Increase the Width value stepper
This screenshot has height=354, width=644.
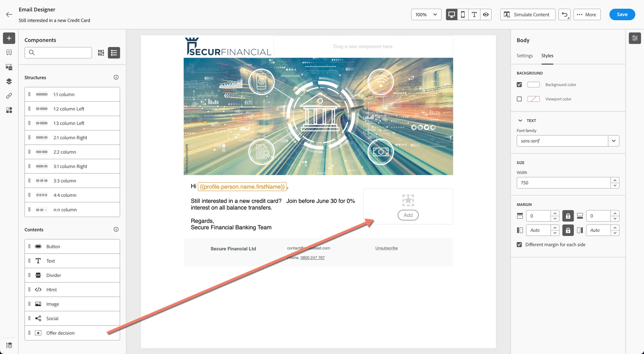[x=615, y=180]
